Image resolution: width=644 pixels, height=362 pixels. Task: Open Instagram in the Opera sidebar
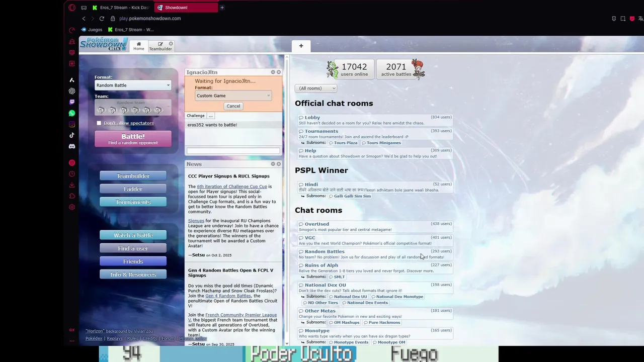[x=72, y=124]
